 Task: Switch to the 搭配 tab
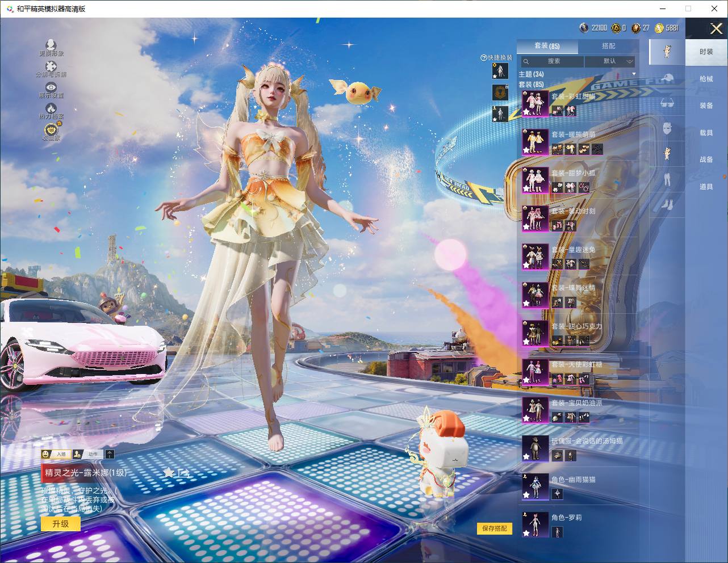[608, 46]
